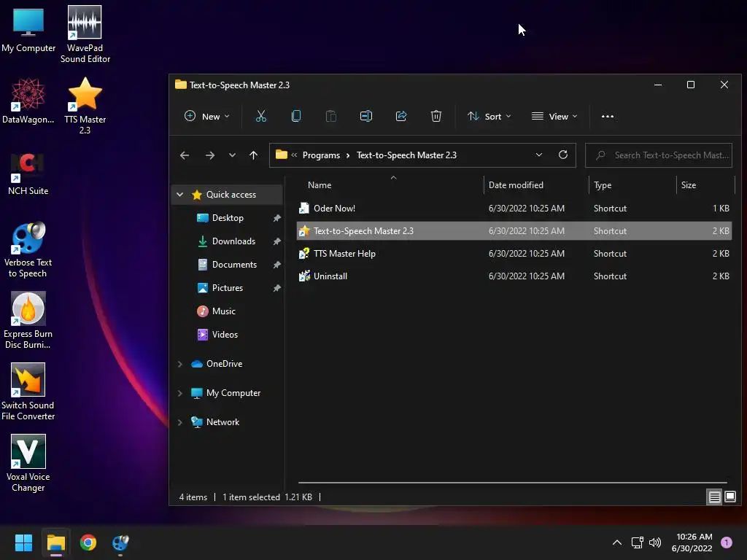Open the See more three-dots menu

tap(608, 116)
